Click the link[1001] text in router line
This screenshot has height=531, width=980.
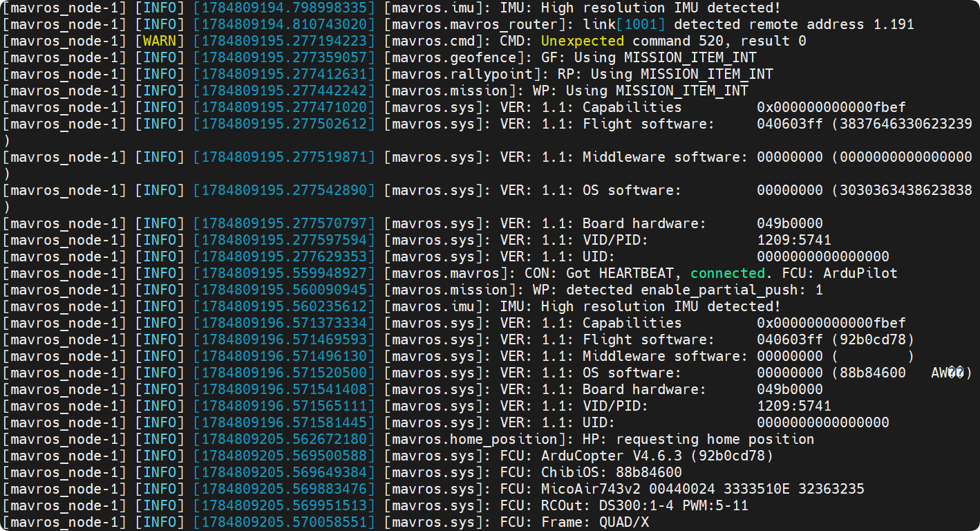614,24
